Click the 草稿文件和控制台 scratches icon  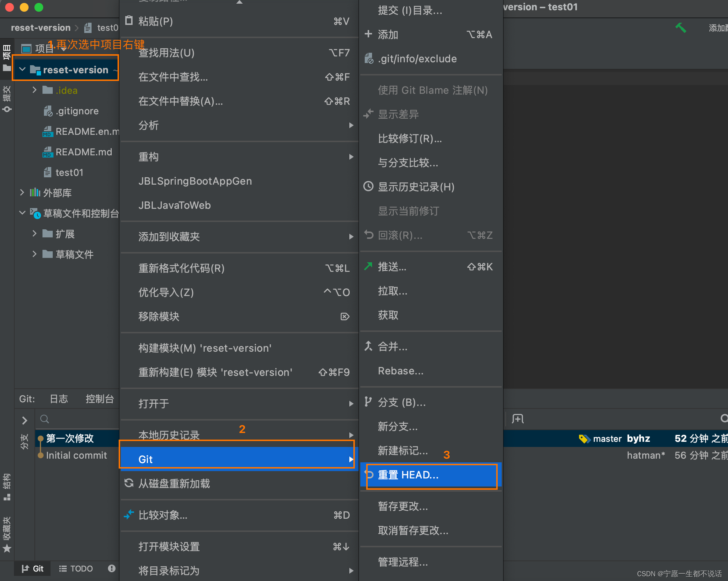(35, 213)
